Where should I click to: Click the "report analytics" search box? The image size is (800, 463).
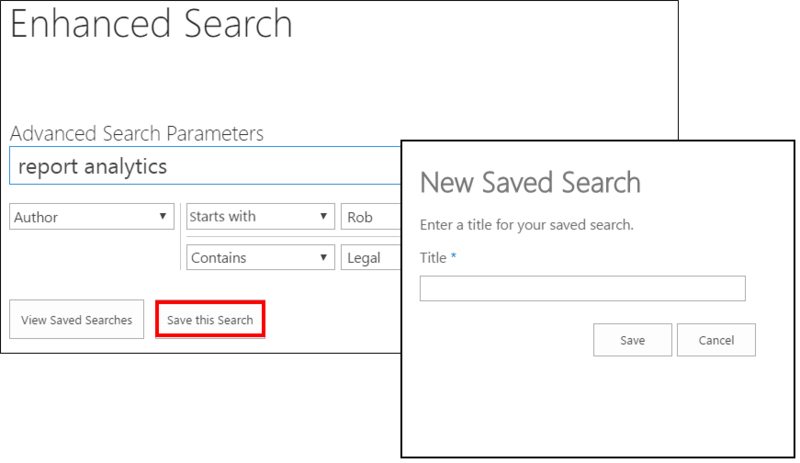tap(200, 167)
